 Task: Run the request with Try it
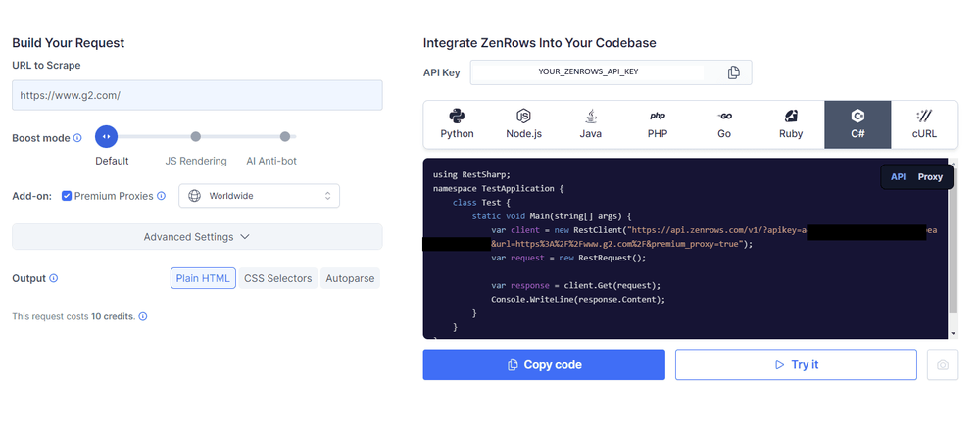pos(796,364)
